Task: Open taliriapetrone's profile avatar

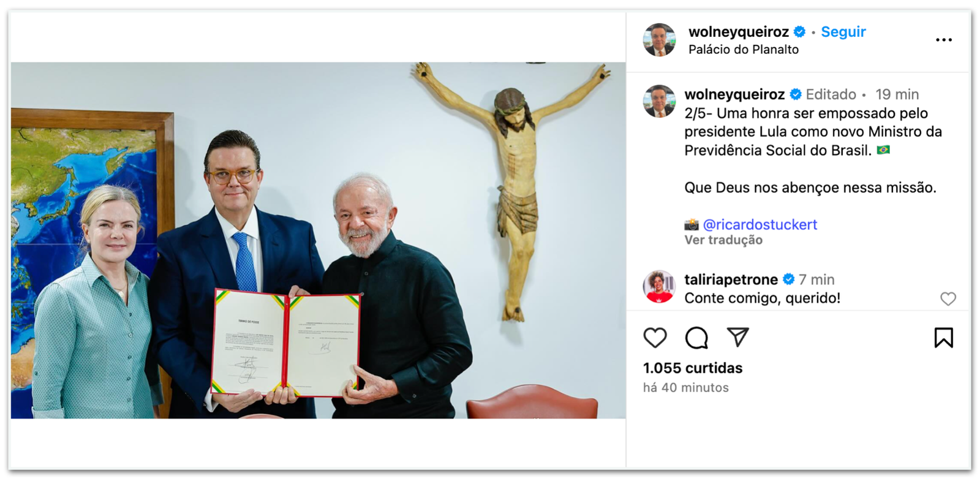Action: pos(659,286)
